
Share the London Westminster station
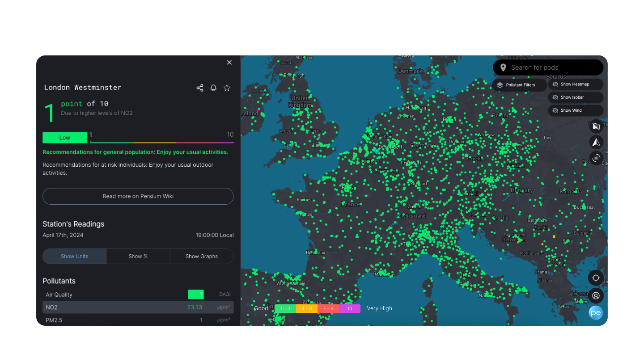(x=200, y=88)
